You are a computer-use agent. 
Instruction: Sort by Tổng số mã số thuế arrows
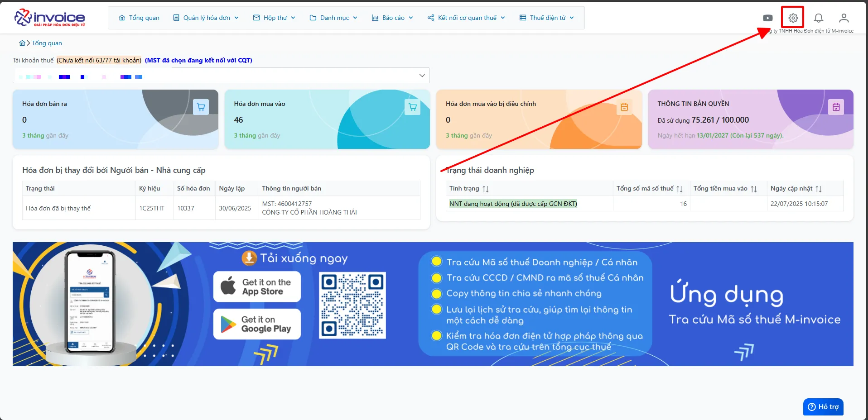[x=680, y=189]
